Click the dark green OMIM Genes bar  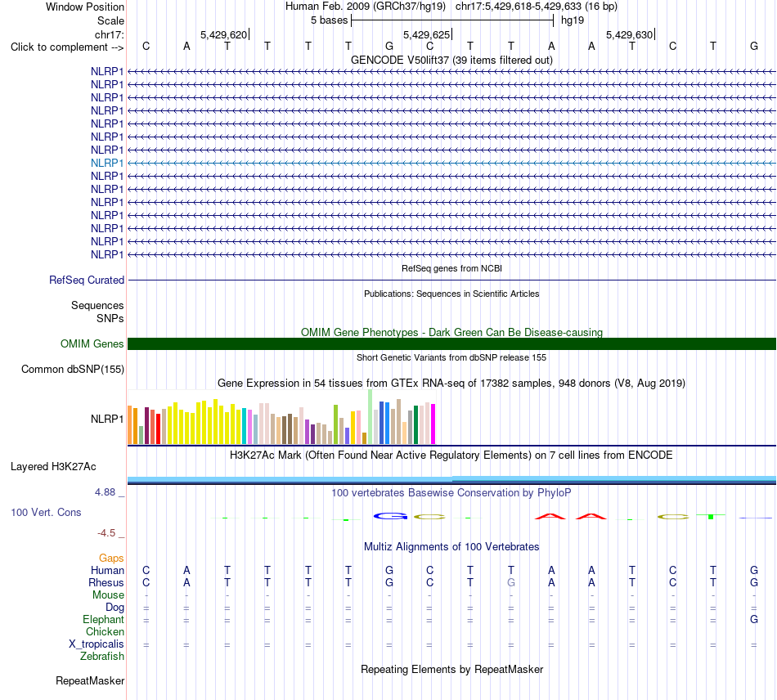[x=451, y=343]
